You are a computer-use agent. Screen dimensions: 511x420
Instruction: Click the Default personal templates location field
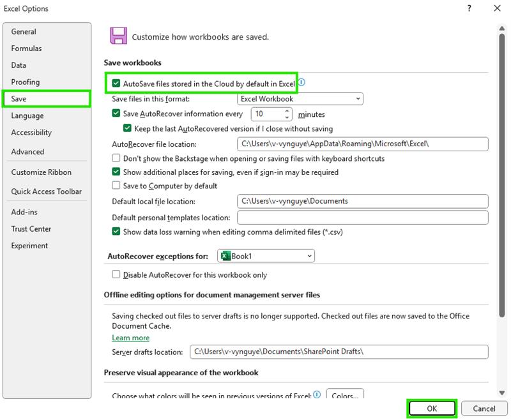[362, 217]
